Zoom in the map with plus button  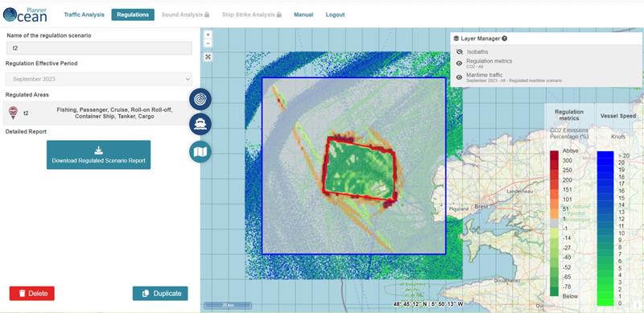tap(208, 35)
